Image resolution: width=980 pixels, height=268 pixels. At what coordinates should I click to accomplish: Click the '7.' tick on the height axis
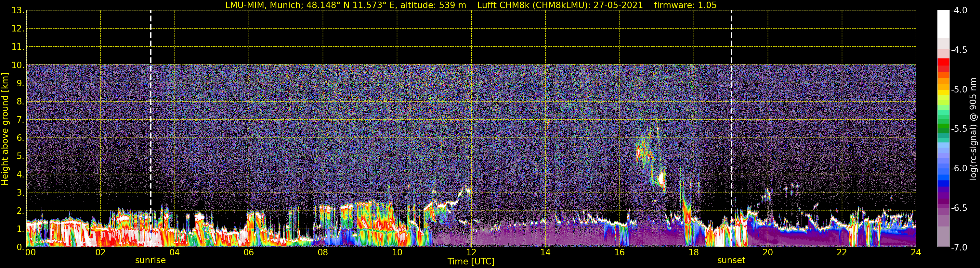pos(20,120)
